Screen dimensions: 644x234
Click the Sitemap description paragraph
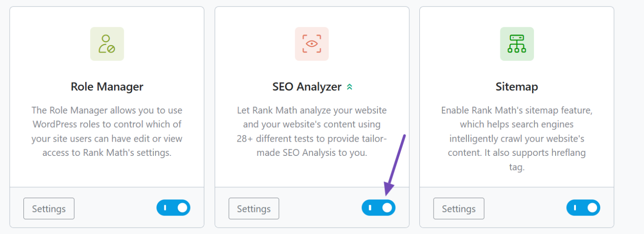[x=516, y=138]
